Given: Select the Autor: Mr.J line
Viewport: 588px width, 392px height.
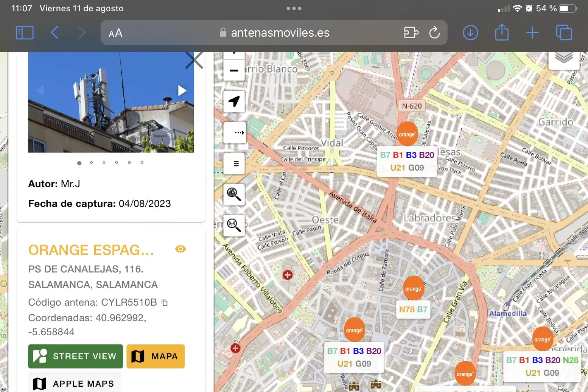Looking at the screenshot, I should coord(54,184).
